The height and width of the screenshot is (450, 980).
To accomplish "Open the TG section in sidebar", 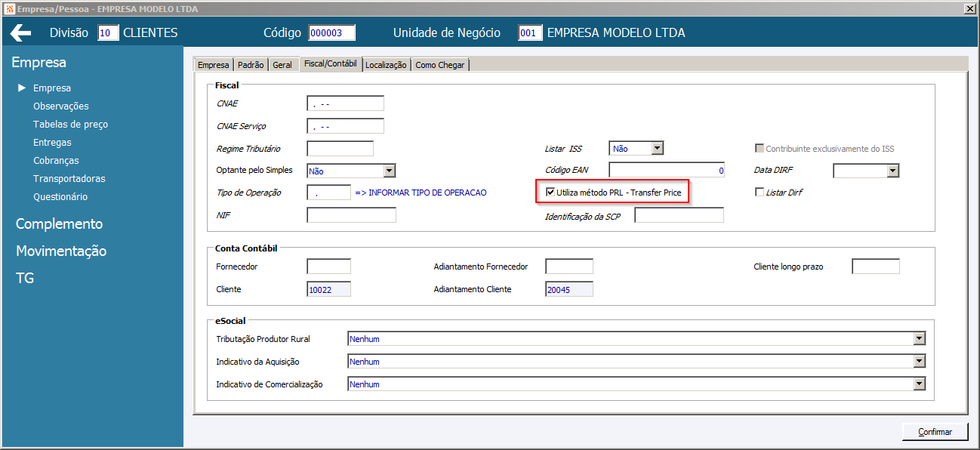I will tap(25, 278).
